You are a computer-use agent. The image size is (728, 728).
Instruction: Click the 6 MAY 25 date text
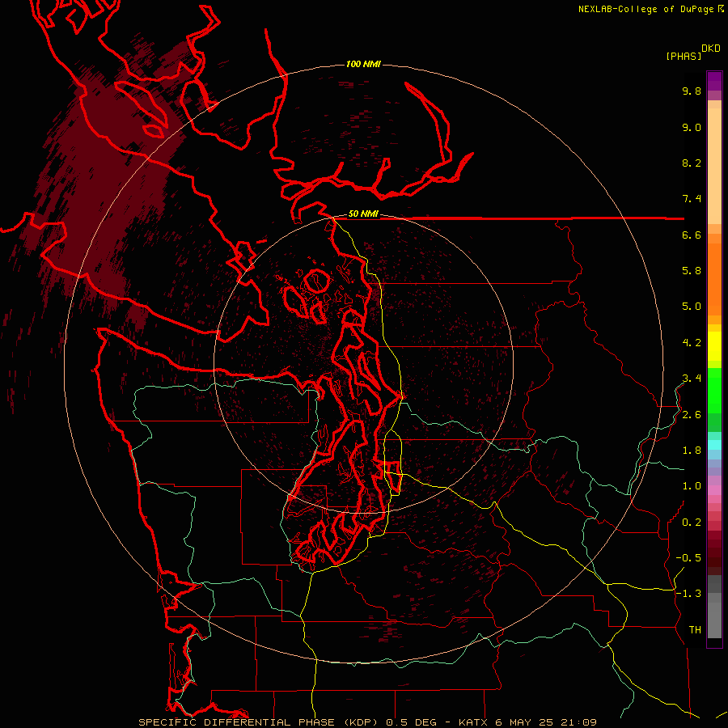(x=525, y=722)
